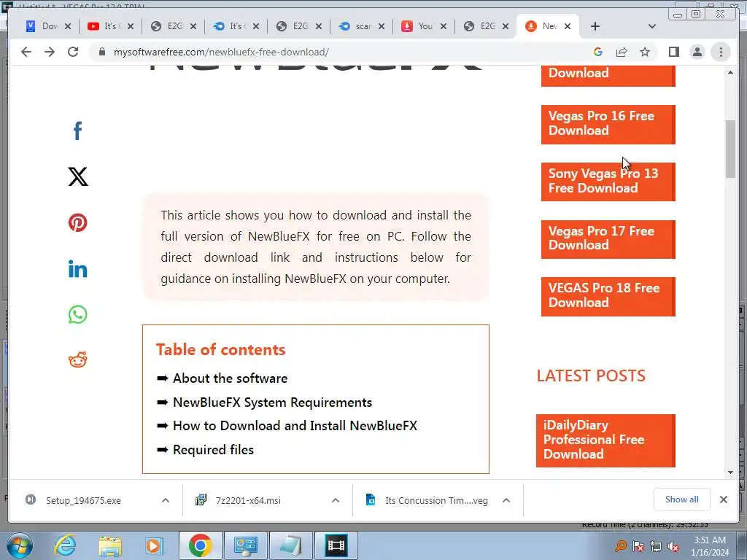Open the Setup_194675.exe downloaded file
747x560 pixels.
(83, 500)
